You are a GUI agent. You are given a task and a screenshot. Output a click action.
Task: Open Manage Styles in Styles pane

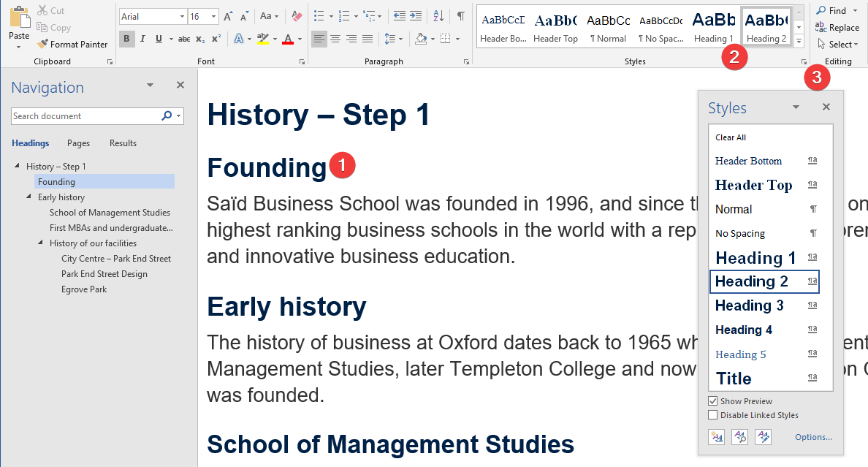764,437
